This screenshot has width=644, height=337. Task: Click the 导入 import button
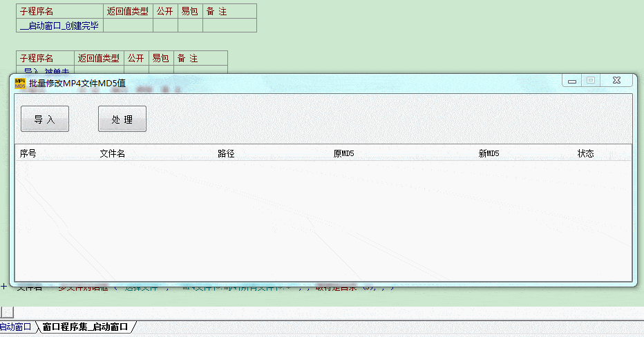click(45, 119)
